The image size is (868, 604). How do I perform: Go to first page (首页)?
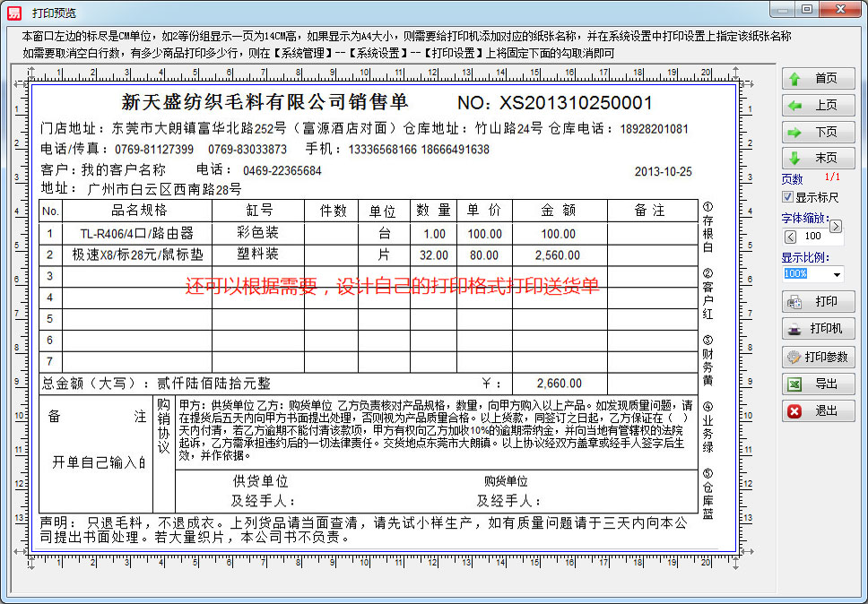pos(818,79)
